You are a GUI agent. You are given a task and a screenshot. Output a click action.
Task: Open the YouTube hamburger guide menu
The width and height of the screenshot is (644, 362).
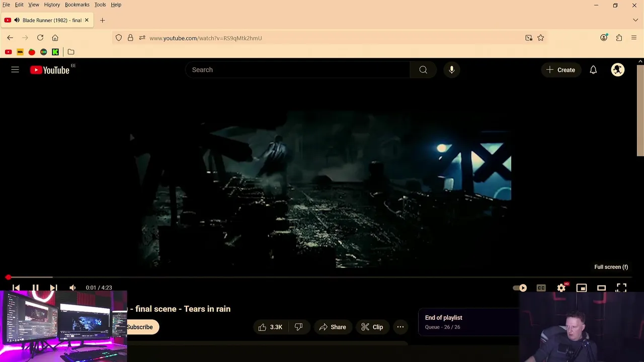click(15, 70)
